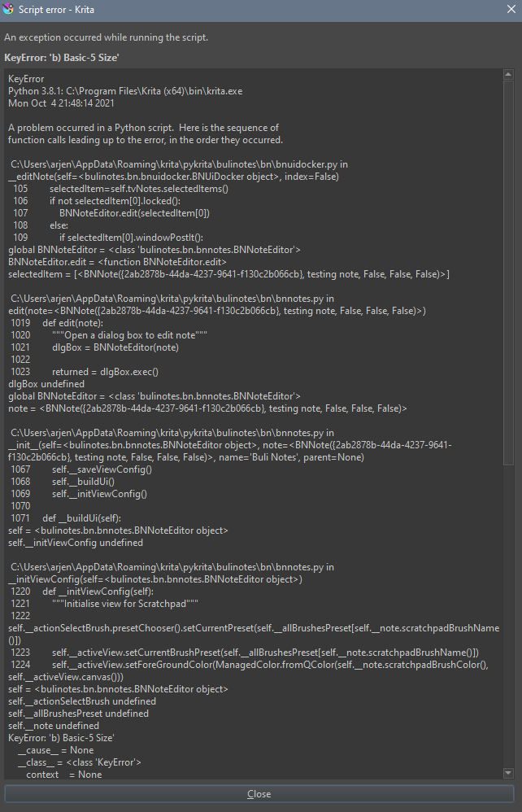Image resolution: width=522 pixels, height=812 pixels.
Task: Click the empty scrollbar track below the handle
Action: (x=508, y=616)
